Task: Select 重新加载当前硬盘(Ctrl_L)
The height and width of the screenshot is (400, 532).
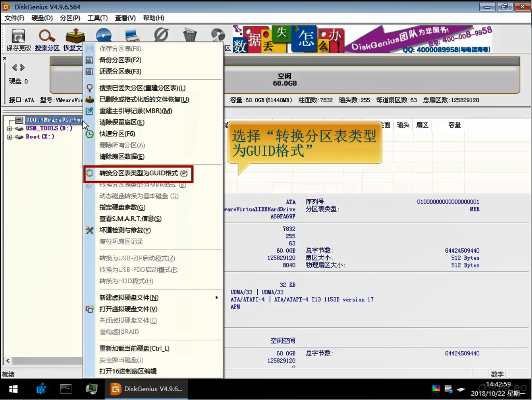Action: pyautogui.click(x=153, y=348)
